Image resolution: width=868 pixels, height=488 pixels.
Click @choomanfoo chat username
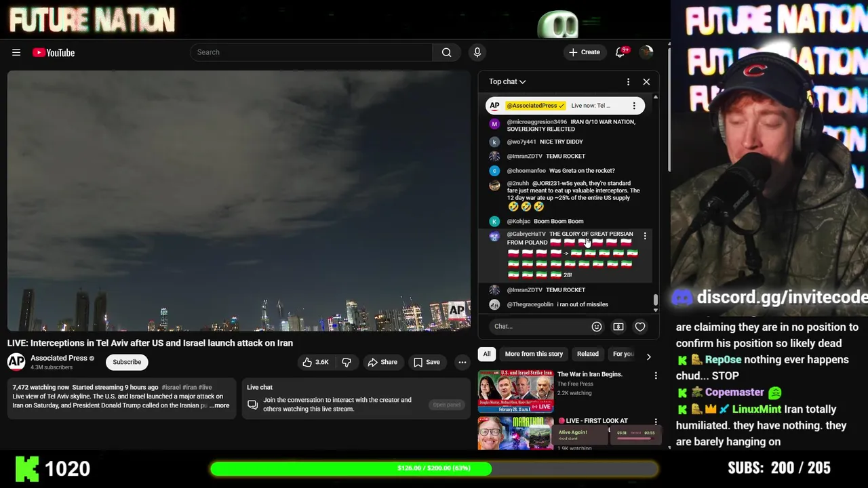click(x=526, y=171)
